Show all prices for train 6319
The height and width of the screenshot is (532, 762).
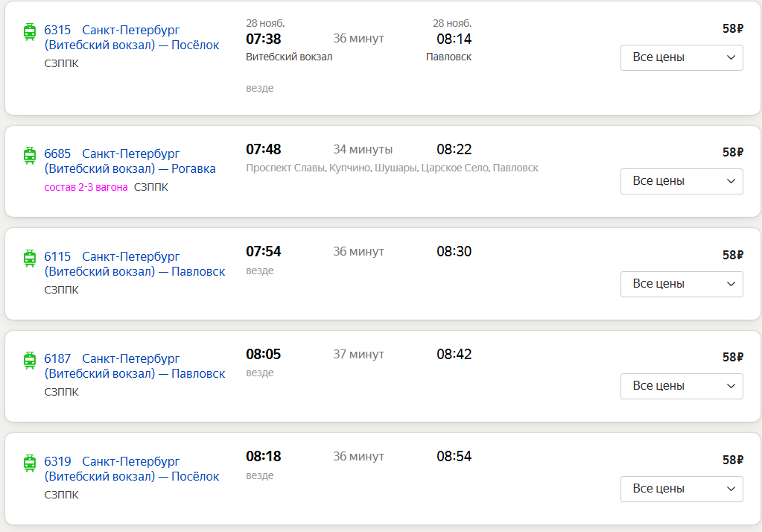(682, 489)
